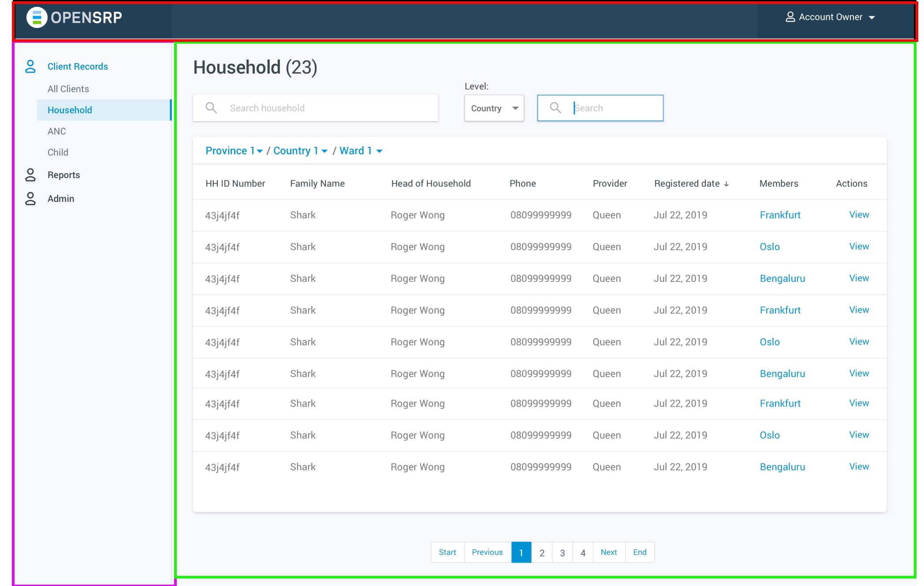Expand the Account Owner menu
This screenshot has width=924, height=586.
[872, 18]
